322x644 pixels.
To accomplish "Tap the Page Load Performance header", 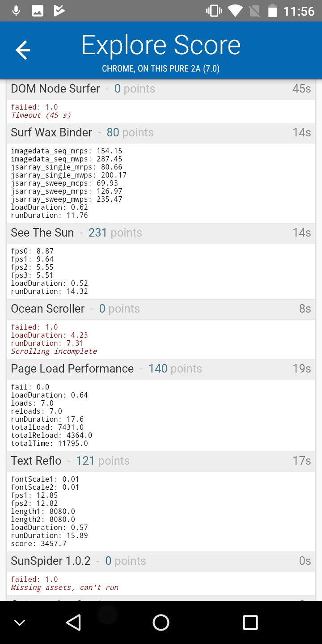I will [x=161, y=369].
